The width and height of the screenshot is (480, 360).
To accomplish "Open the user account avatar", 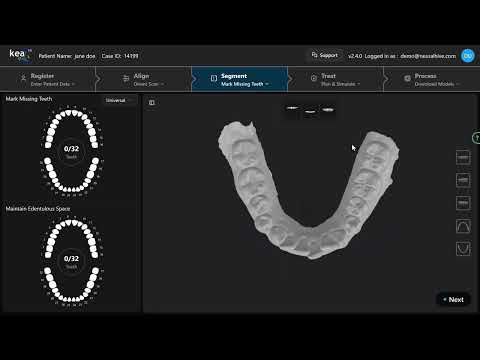I will [x=467, y=56].
